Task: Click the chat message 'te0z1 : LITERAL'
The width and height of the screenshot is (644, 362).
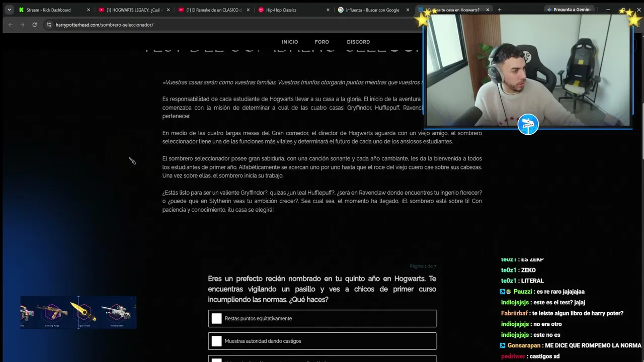Action: (522, 281)
